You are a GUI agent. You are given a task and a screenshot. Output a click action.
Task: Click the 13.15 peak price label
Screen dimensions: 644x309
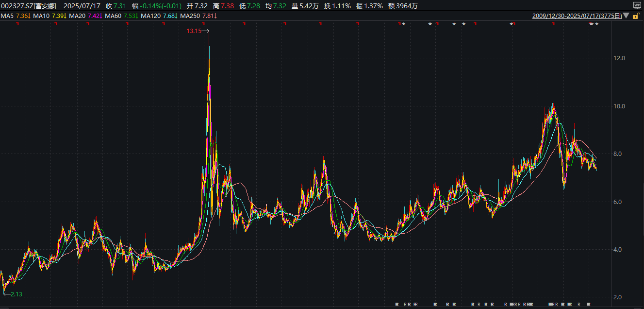click(x=193, y=31)
